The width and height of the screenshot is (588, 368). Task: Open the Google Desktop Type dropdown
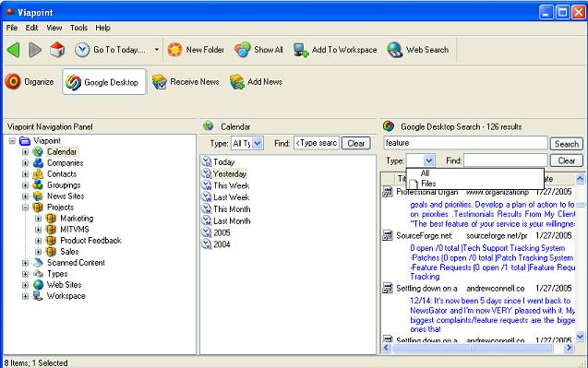point(429,160)
